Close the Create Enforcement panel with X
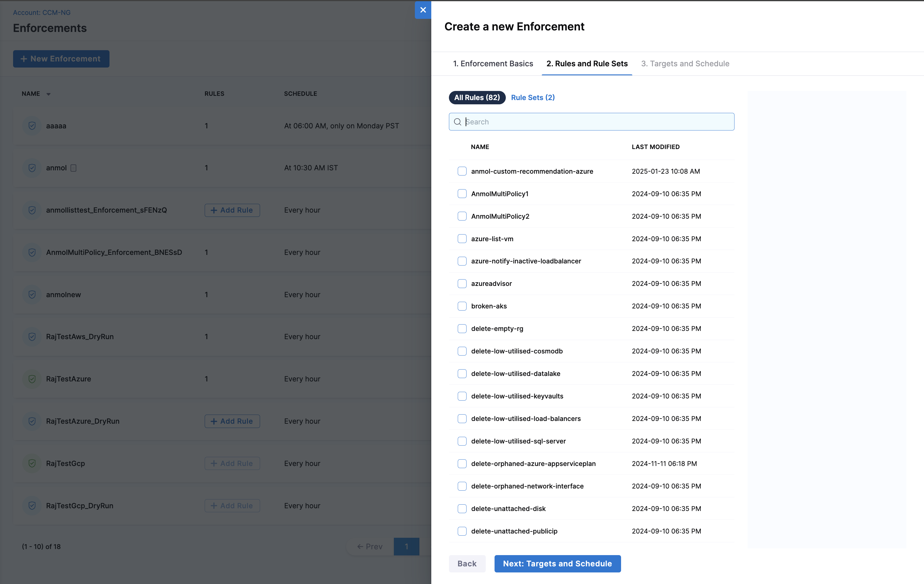 [x=423, y=10]
